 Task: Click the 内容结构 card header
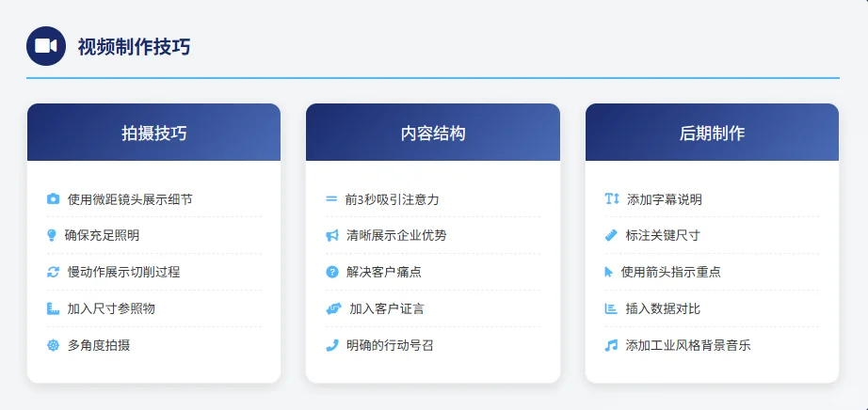pos(433,133)
